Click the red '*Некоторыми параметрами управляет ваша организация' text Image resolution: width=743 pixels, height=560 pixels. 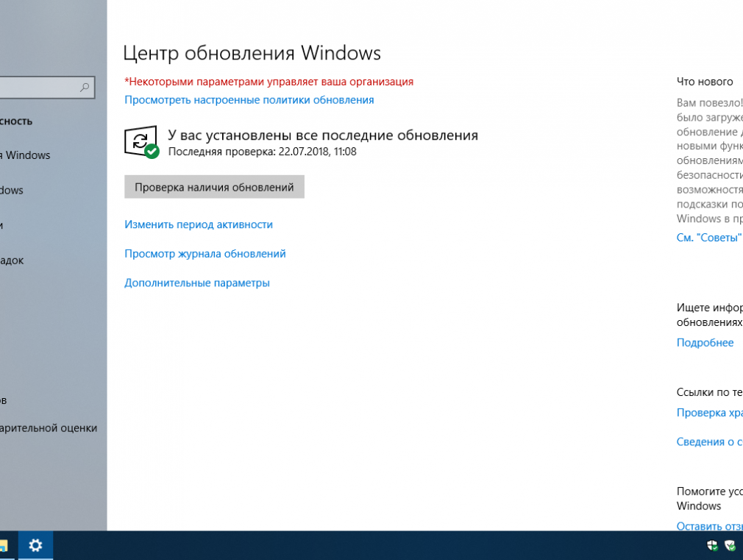click(x=269, y=82)
